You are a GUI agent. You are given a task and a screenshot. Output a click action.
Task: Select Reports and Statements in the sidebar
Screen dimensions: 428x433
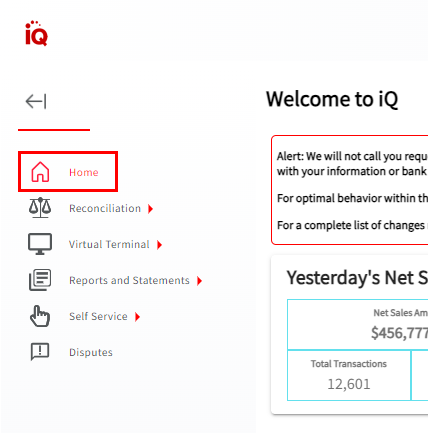(x=129, y=280)
